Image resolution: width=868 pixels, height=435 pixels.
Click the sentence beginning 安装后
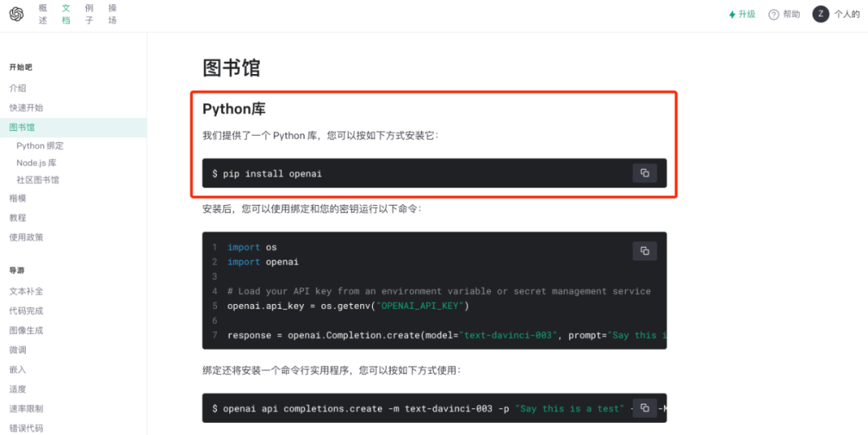312,209
